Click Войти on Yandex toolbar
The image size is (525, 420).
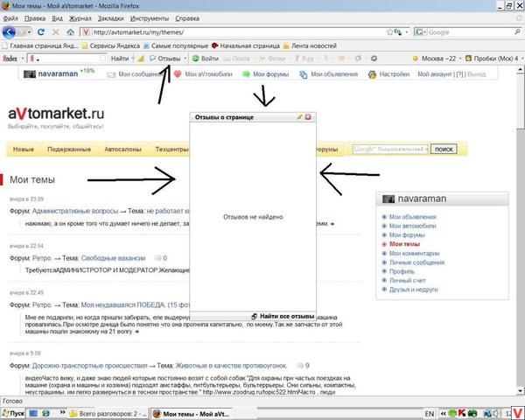tap(206, 59)
